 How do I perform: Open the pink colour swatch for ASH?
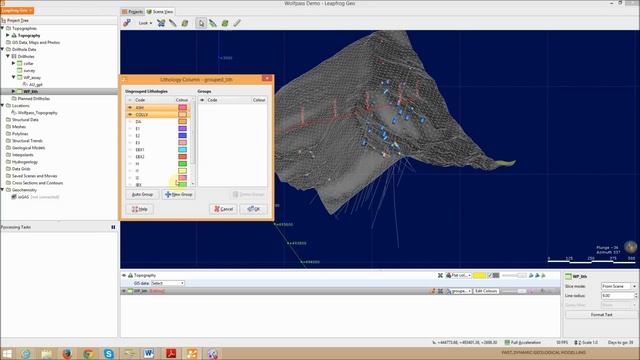[182, 107]
